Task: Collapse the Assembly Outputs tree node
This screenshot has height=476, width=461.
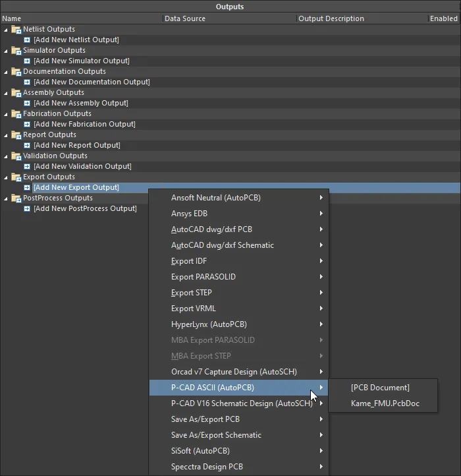Action: tap(6, 93)
